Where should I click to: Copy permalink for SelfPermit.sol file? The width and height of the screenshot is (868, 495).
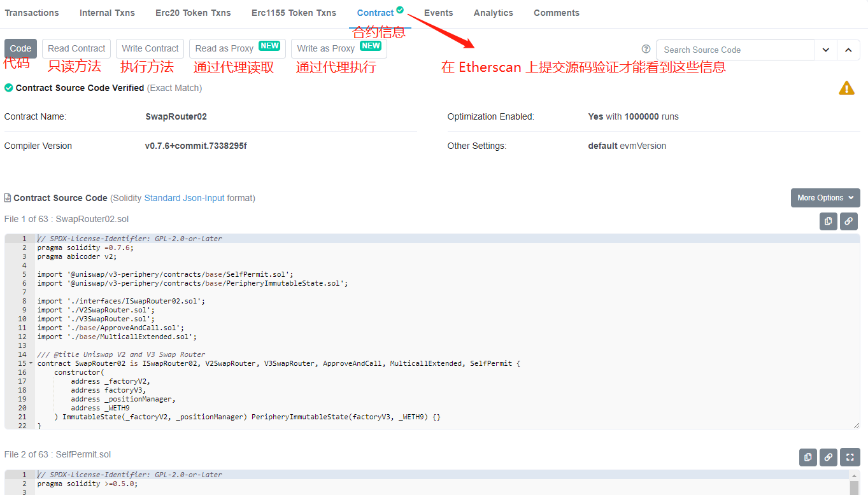[829, 457]
